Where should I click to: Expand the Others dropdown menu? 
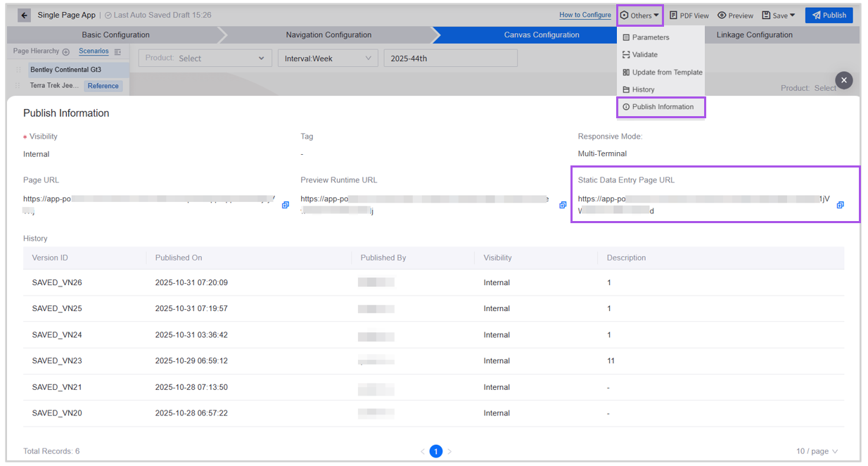(x=640, y=15)
